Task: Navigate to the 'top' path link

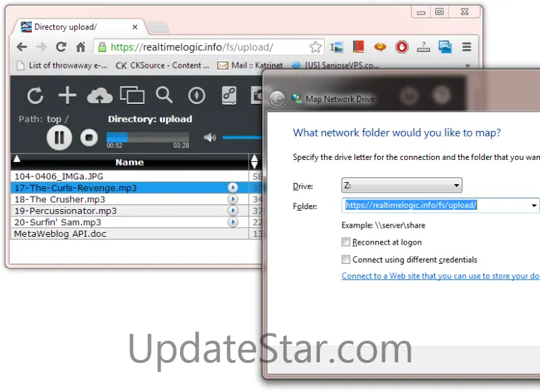Action: coord(54,119)
